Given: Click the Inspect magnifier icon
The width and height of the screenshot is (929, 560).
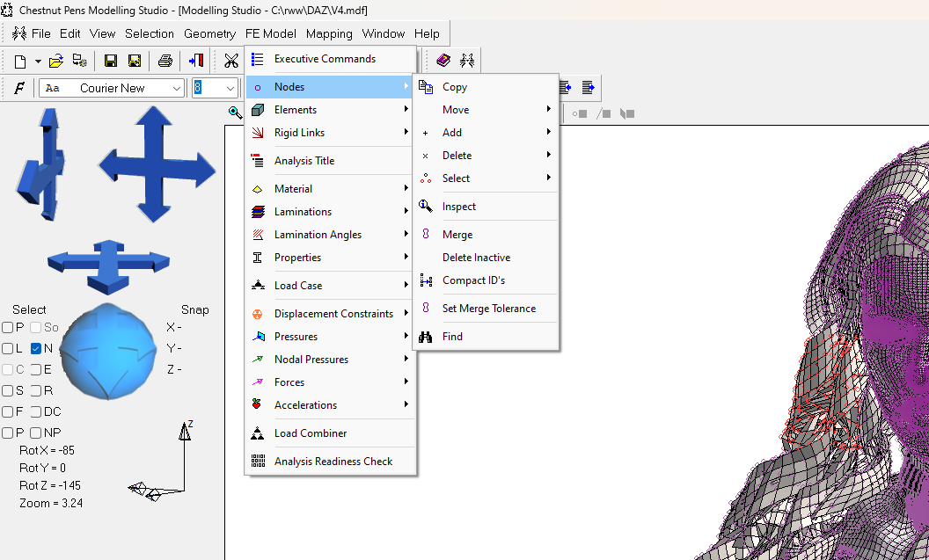Looking at the screenshot, I should pyautogui.click(x=426, y=206).
